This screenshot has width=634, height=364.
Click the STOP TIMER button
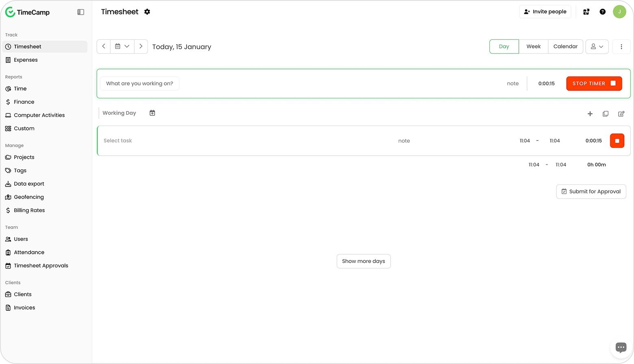pyautogui.click(x=594, y=83)
